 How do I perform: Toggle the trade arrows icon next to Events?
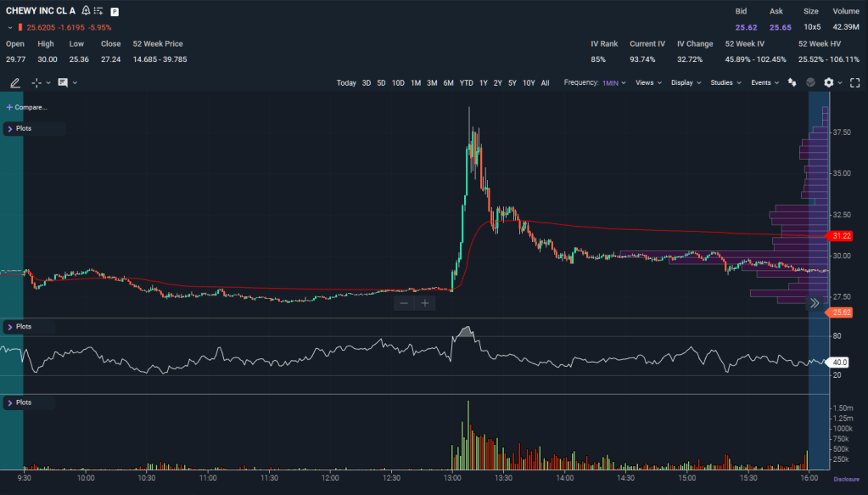click(x=791, y=82)
